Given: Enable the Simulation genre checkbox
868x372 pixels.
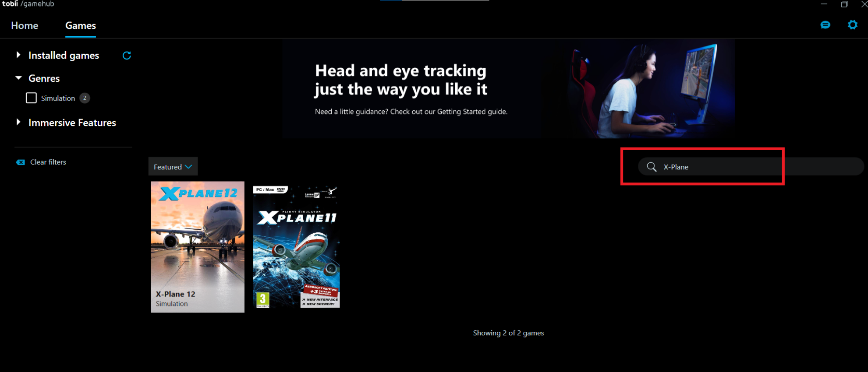Looking at the screenshot, I should click(x=31, y=98).
